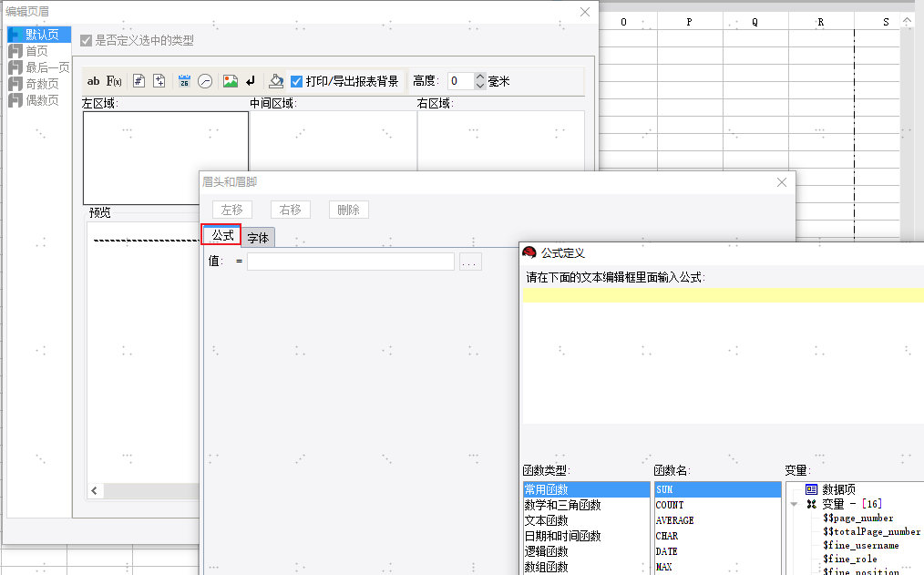This screenshot has width=924, height=575.
Task: Click the background fill bucket icon
Action: (276, 81)
